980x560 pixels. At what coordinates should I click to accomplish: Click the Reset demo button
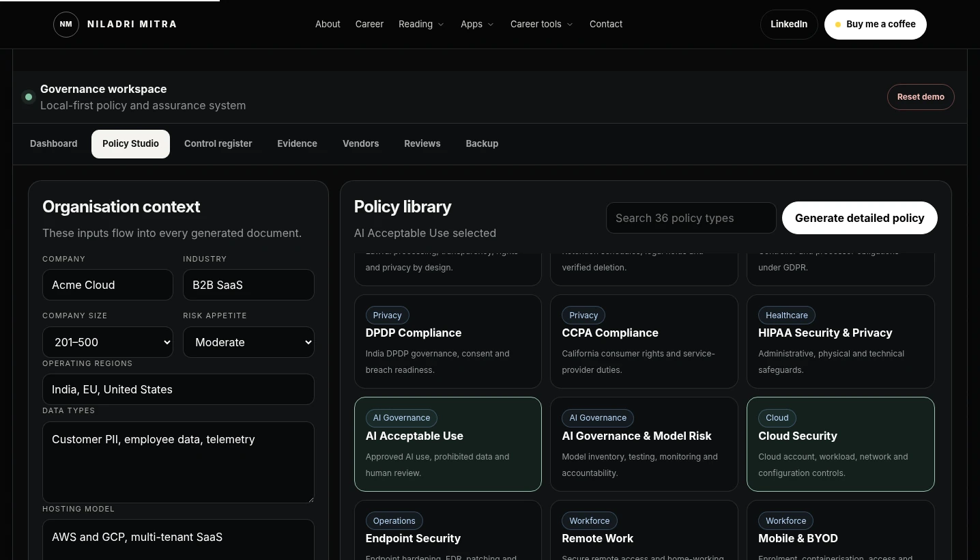pyautogui.click(x=921, y=97)
